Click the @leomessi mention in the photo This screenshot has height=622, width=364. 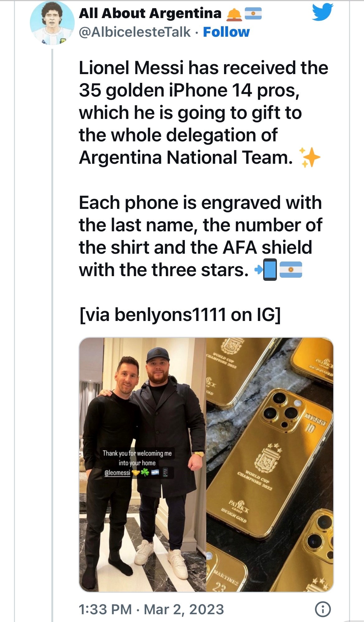click(118, 473)
